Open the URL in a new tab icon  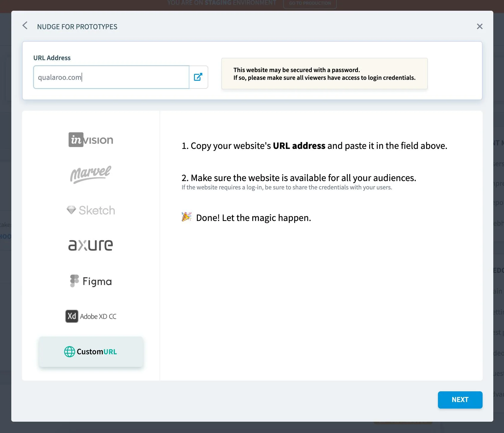point(198,77)
